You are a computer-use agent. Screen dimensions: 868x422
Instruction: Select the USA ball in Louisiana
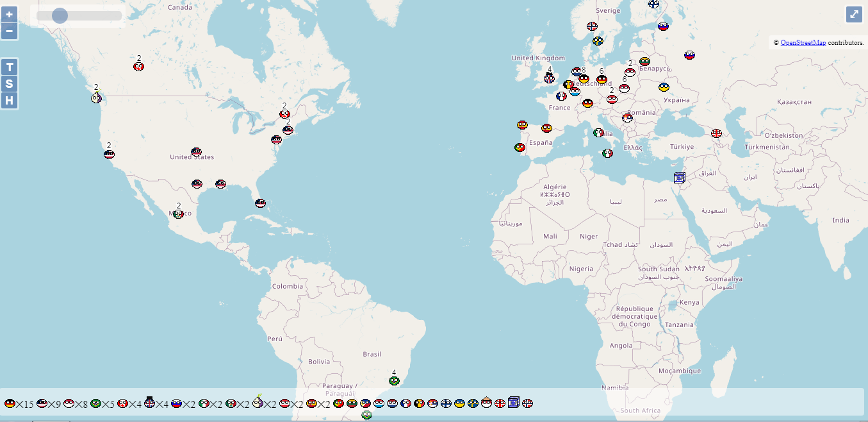tap(221, 184)
